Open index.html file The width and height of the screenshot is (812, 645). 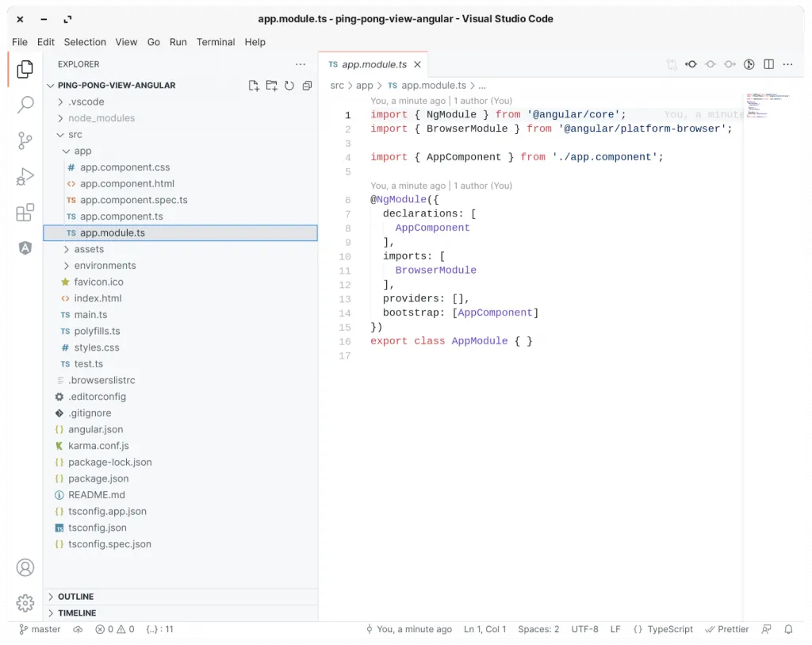[x=180, y=298]
